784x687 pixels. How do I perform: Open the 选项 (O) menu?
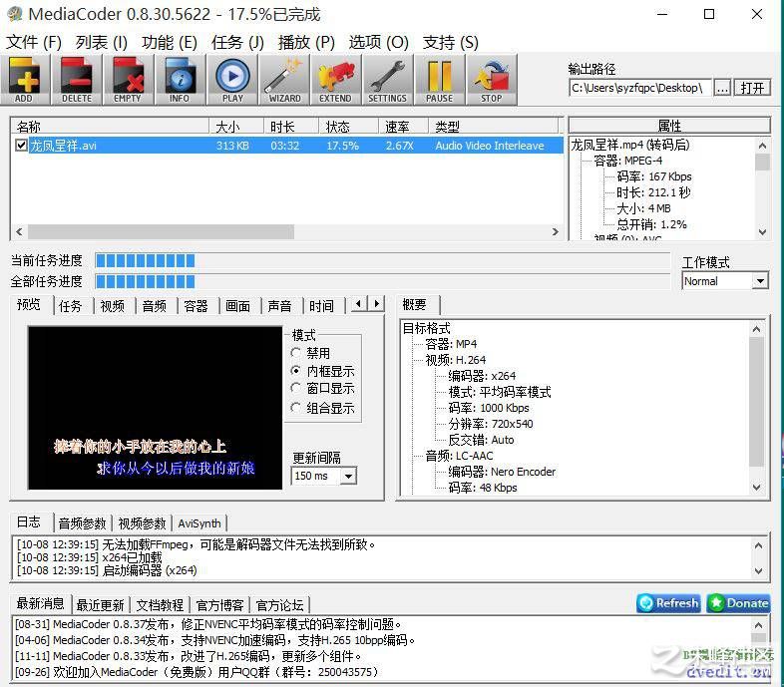(x=378, y=43)
